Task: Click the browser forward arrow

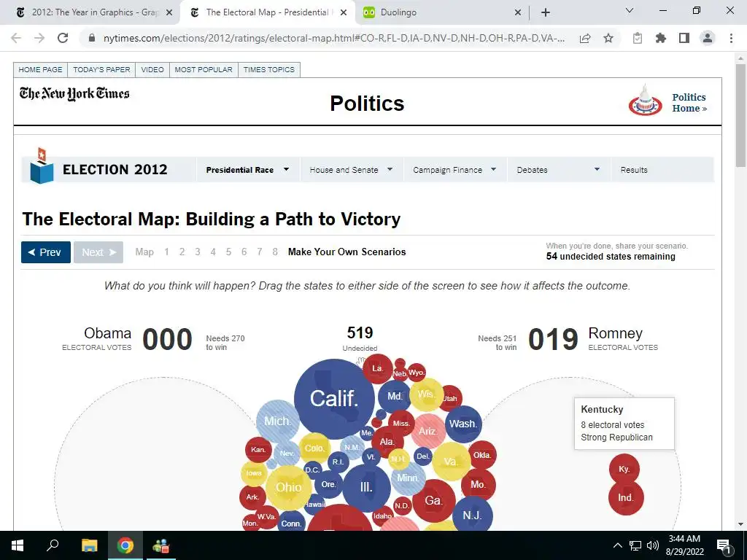Action: click(x=39, y=38)
